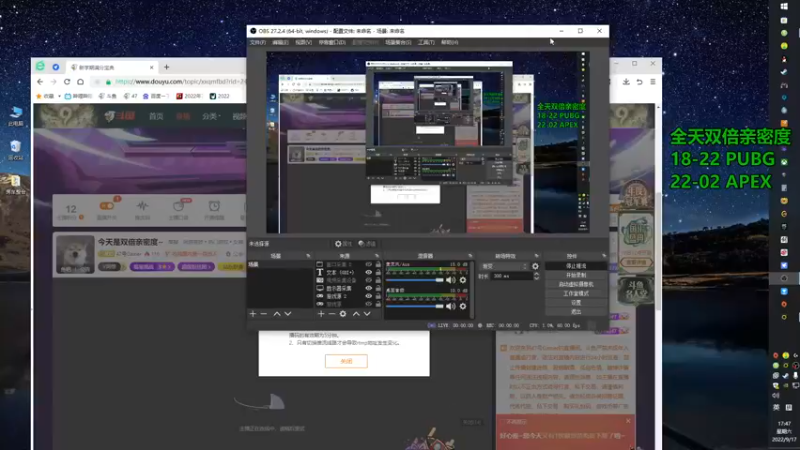Remove selected scene with minus icon

pos(264,314)
